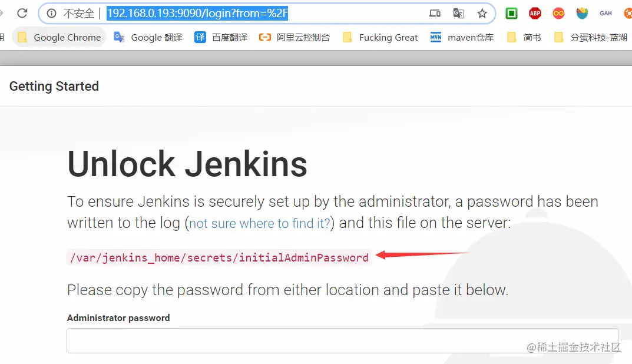The height and width of the screenshot is (364, 632).
Task: Open the 分蛋科技-蓝湖 bookmark folder
Action: pyautogui.click(x=591, y=38)
